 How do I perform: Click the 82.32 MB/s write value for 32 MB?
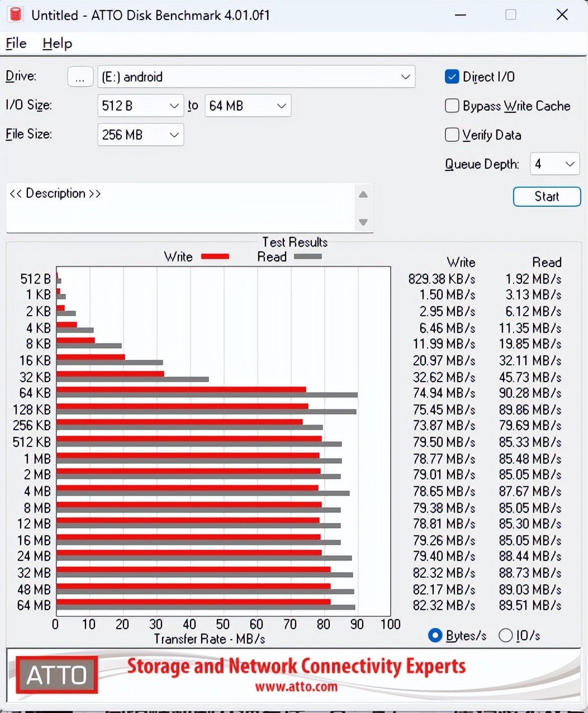pos(444,573)
